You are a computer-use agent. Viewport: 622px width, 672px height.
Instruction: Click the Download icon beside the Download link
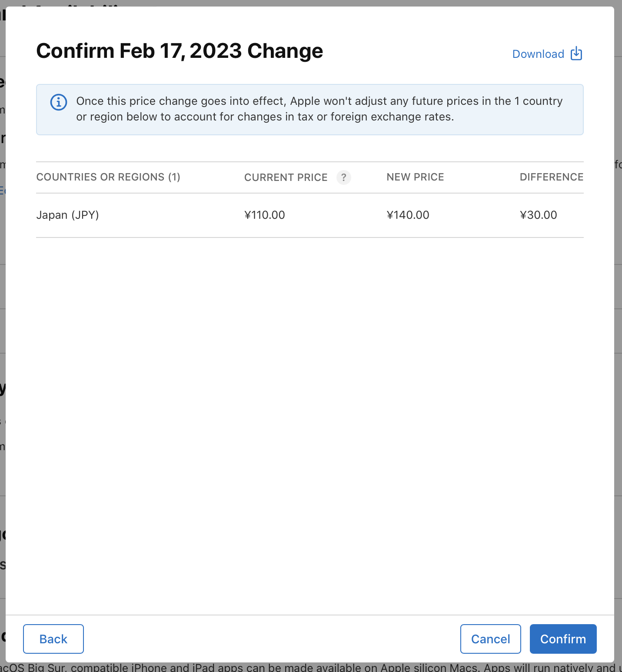click(576, 53)
